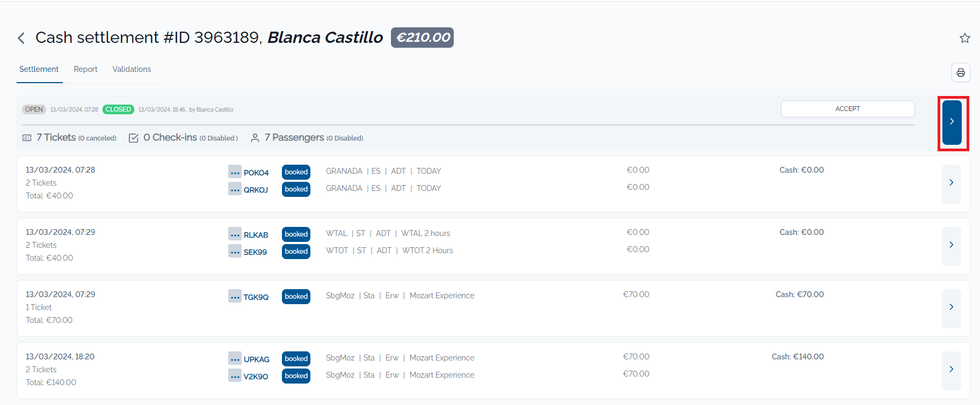Click the 0 Check-ins checkbox icon
Image resolution: width=980 pixels, height=405 pixels.
134,138
